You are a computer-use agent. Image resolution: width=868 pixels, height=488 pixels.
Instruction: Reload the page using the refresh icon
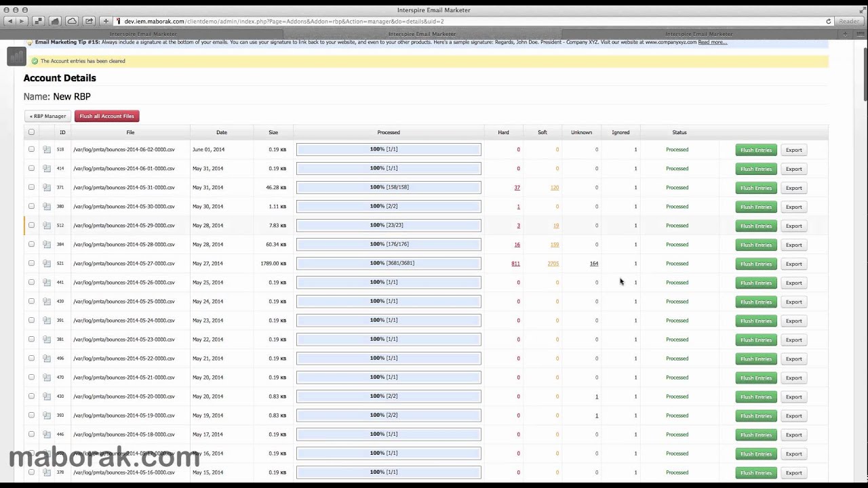828,21
